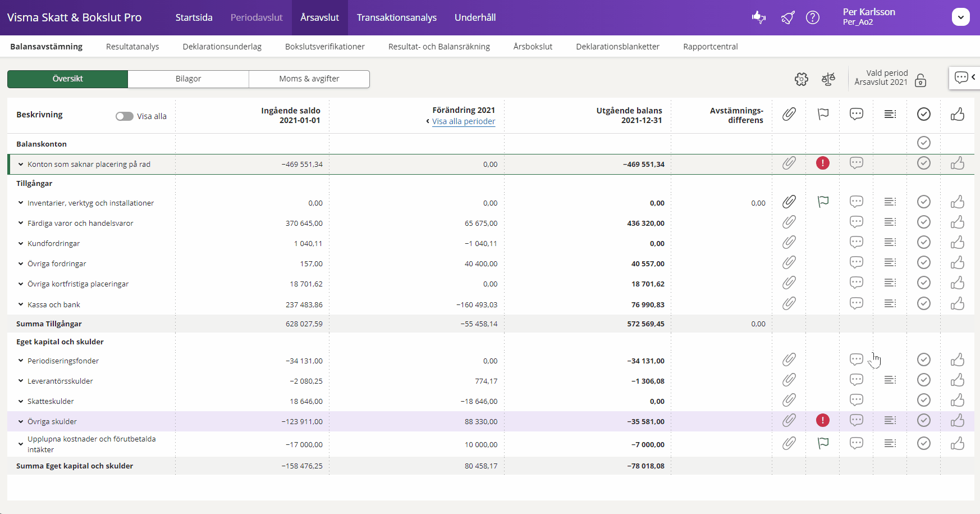Open the settings gear icon
980x514 pixels.
[x=802, y=79]
